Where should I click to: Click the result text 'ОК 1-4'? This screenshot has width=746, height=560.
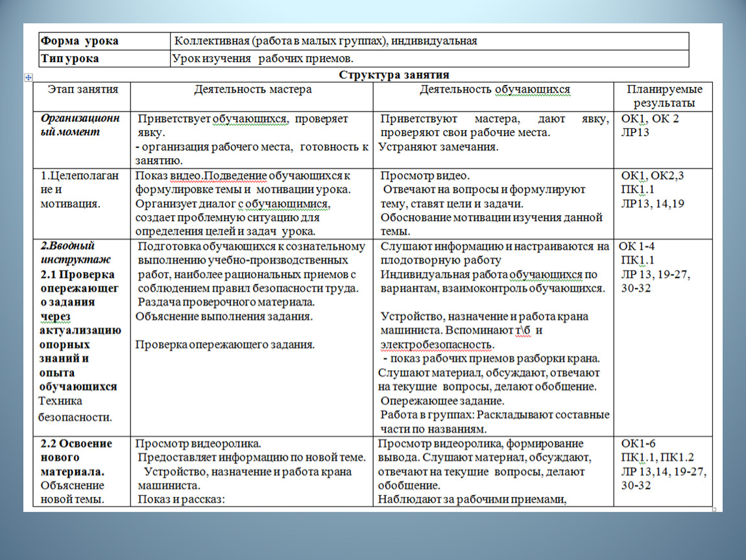tap(636, 246)
